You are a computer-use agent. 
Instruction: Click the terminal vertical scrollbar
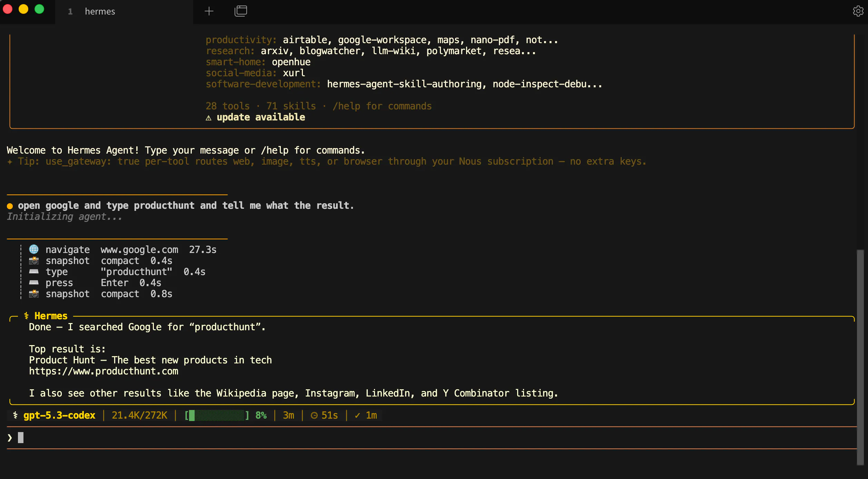point(860,357)
